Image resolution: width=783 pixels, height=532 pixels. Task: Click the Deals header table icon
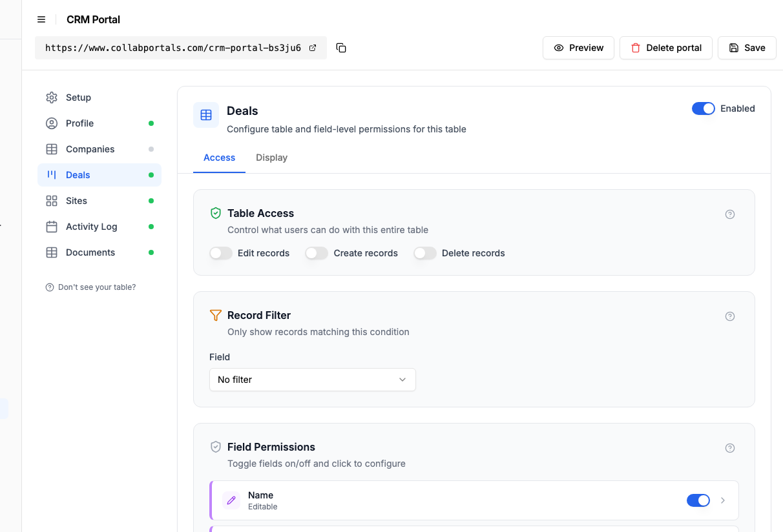point(206,115)
